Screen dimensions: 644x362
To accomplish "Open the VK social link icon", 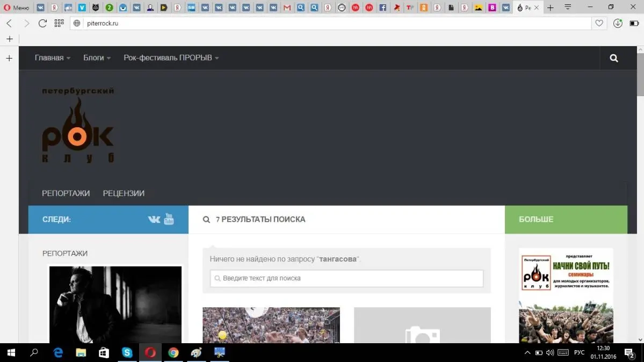I will coord(154,219).
